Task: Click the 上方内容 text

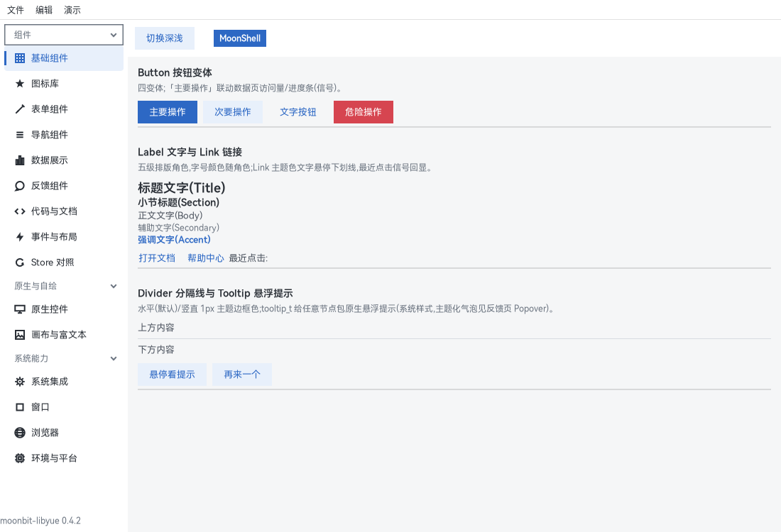Action: pos(156,328)
